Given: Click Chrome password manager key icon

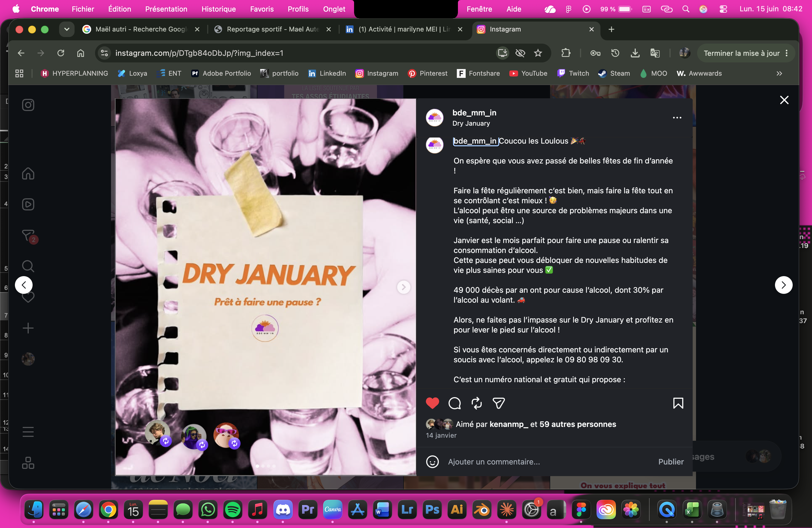Looking at the screenshot, I should point(595,53).
